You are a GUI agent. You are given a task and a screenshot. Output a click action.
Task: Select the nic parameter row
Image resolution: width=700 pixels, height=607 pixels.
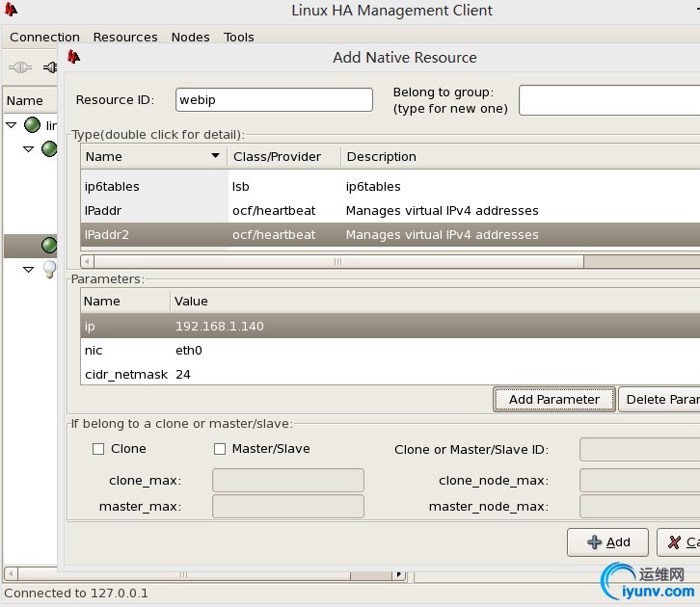pos(390,350)
